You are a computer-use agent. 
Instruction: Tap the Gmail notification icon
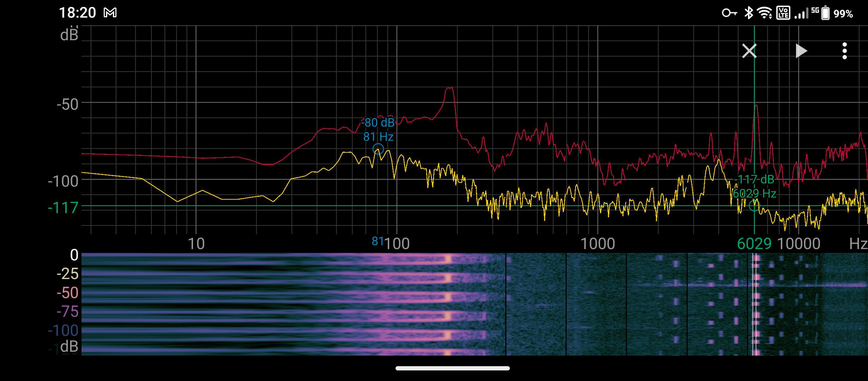pyautogui.click(x=110, y=13)
